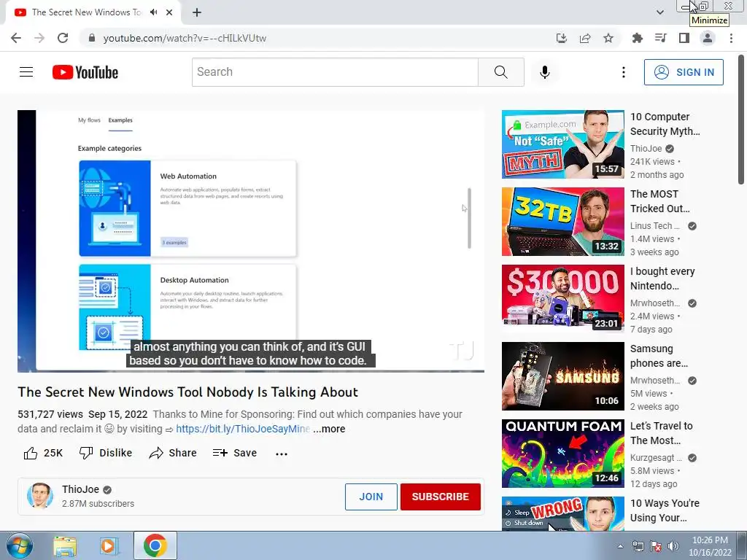This screenshot has height=560, width=747.
Task: Open ThioJoe channel under security myths video
Action: tap(646, 149)
